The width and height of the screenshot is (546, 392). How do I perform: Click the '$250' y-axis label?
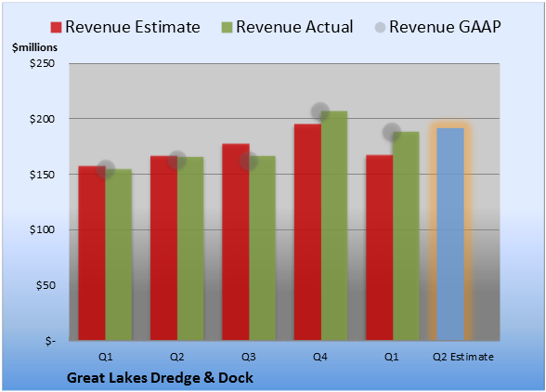pyautogui.click(x=42, y=63)
